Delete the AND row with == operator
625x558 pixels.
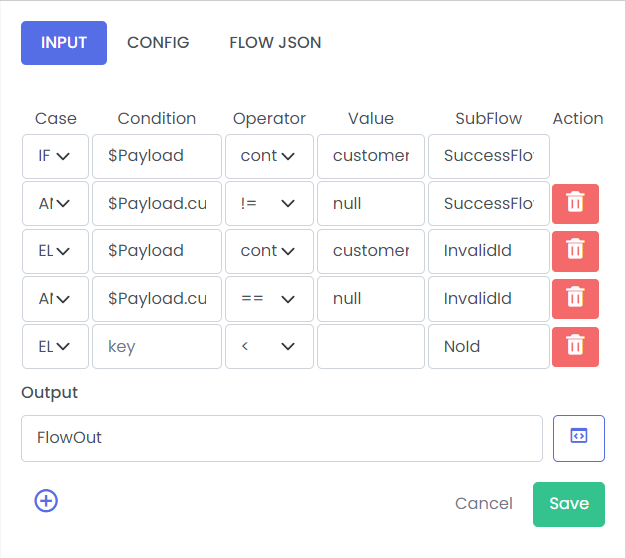click(575, 299)
